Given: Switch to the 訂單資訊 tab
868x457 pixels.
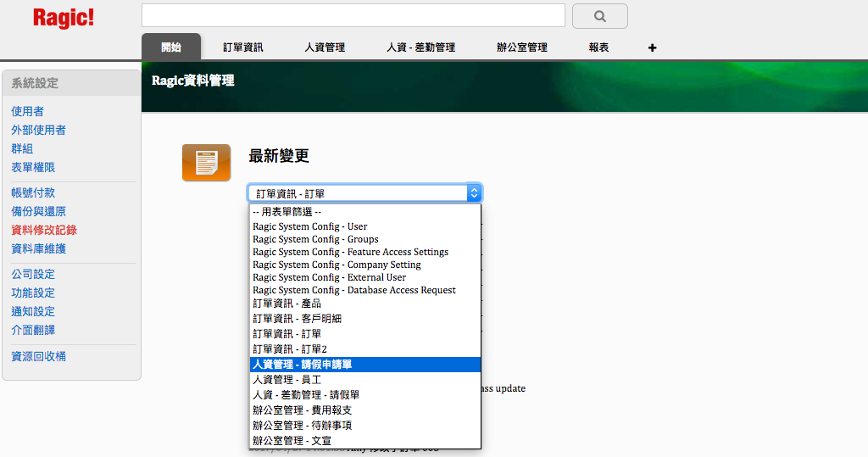Looking at the screenshot, I should click(x=243, y=47).
